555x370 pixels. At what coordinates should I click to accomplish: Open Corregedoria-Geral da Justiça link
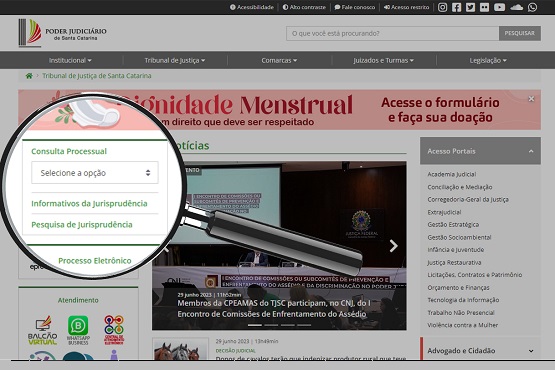tap(468, 199)
